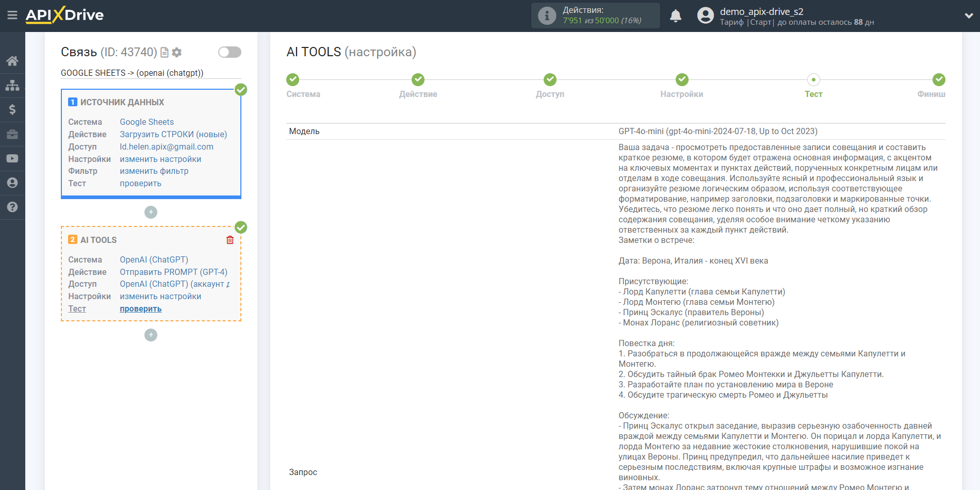Click Загрузить СТРОКИ (новые) action link
The width and height of the screenshot is (980, 490).
coord(173,134)
